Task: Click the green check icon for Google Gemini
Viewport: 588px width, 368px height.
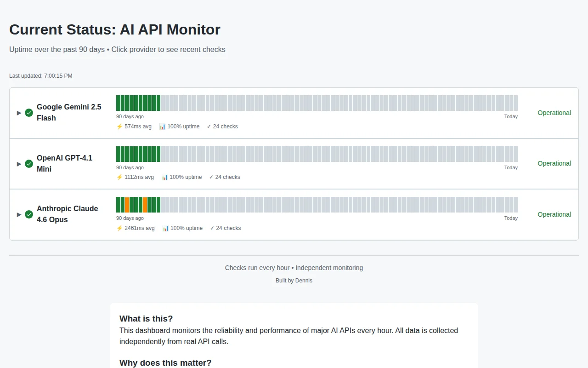Action: tap(29, 113)
